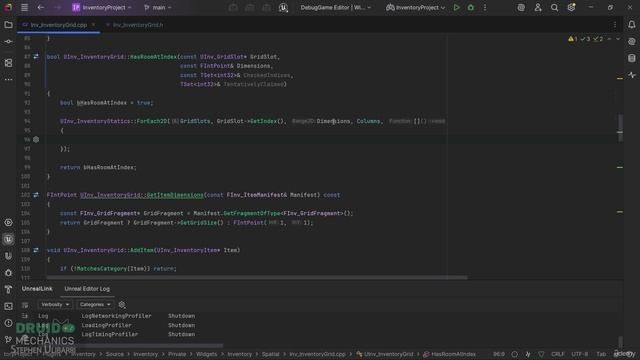Click Widgets breadcrumb in the navigation bar
The width and height of the screenshot is (640, 360).
point(207,354)
